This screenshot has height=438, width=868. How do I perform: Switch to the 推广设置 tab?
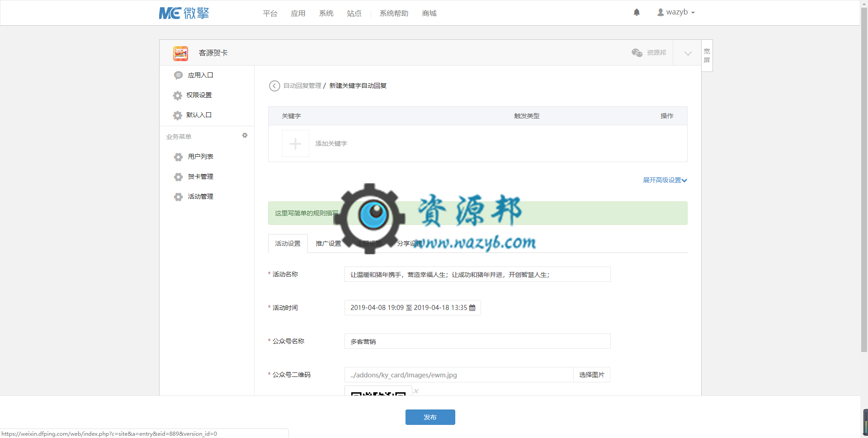(329, 243)
